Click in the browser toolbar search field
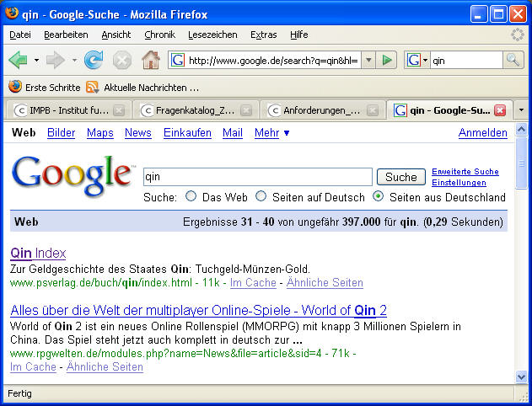Screen dimensions: 532x406 coord(466,61)
